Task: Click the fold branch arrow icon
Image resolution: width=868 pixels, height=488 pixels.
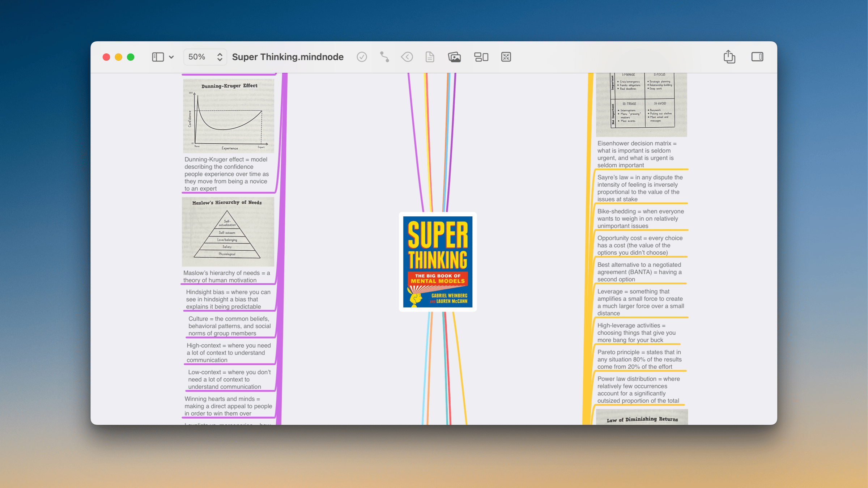Action: click(x=407, y=57)
